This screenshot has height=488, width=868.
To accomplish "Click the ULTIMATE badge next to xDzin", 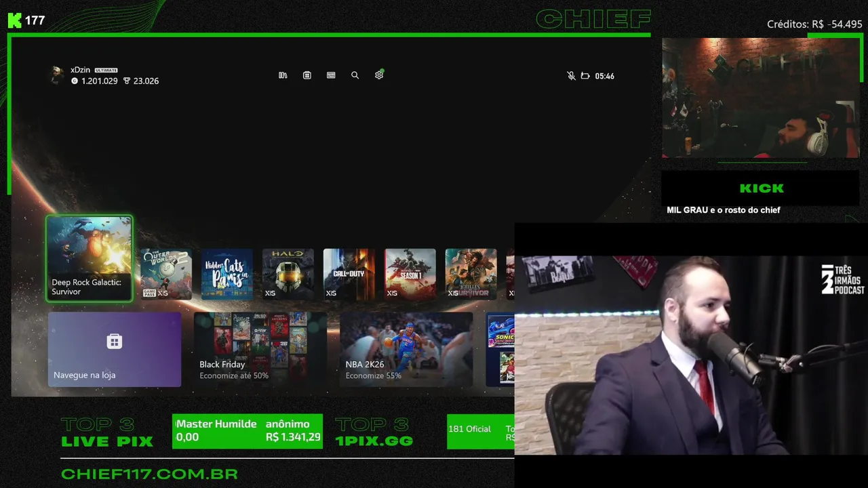I will point(106,70).
